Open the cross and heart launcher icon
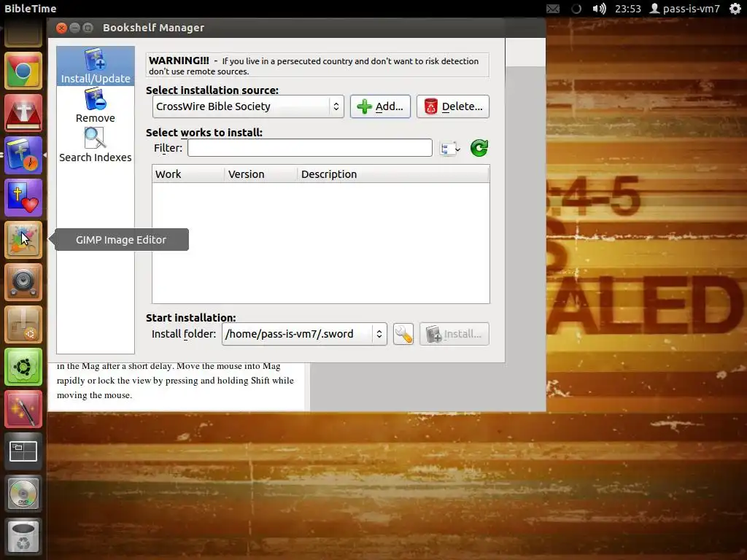 coord(23,198)
